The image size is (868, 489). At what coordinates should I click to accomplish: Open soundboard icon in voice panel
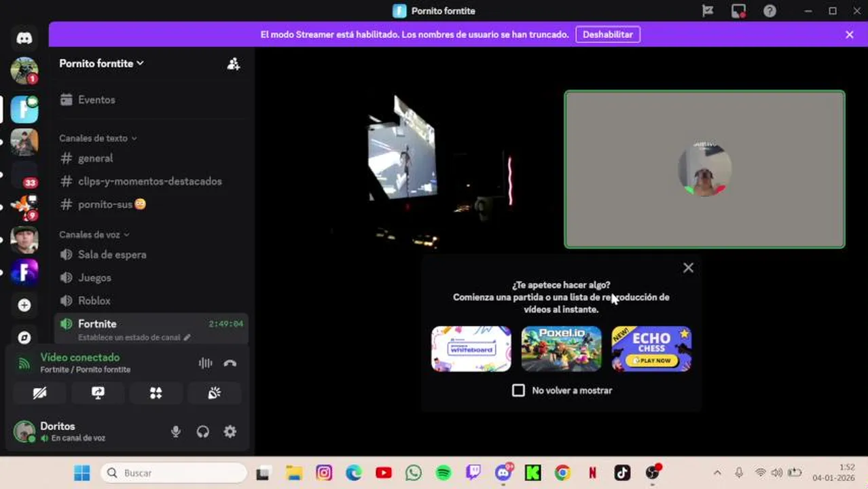215,393
